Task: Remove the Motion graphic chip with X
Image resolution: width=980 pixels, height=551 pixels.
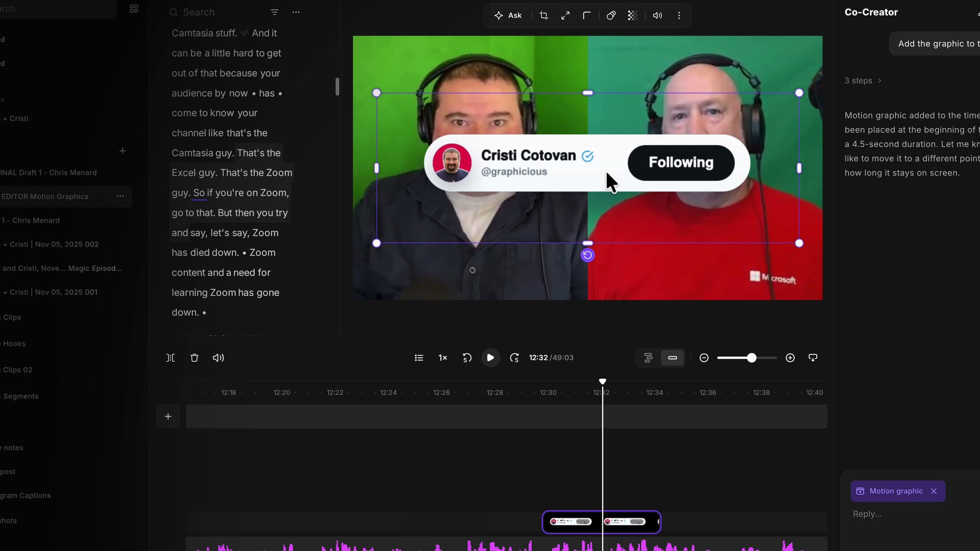Action: [934, 491]
